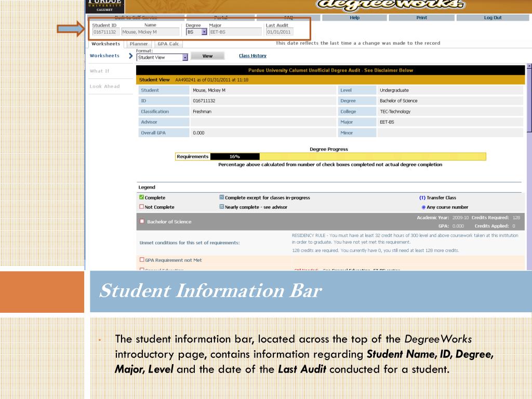532x399 pixels.
Task: Select Worksheets in the left sidebar
Action: point(104,56)
